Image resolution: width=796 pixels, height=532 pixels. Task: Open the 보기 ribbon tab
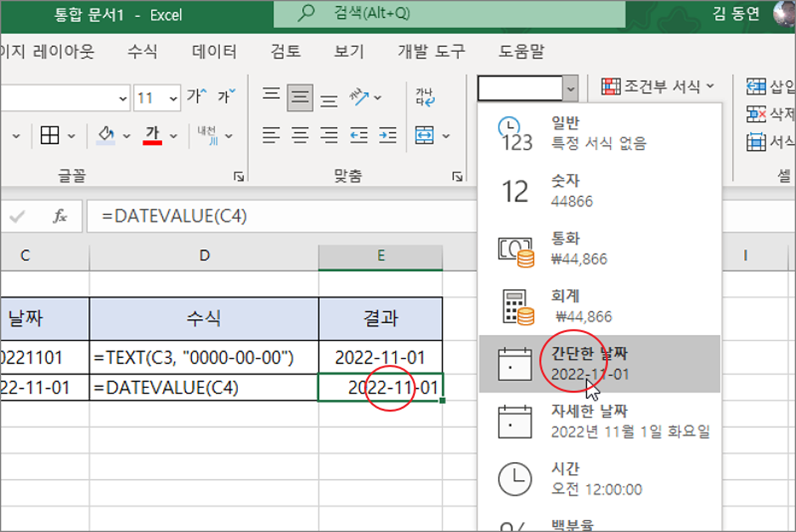pos(349,52)
